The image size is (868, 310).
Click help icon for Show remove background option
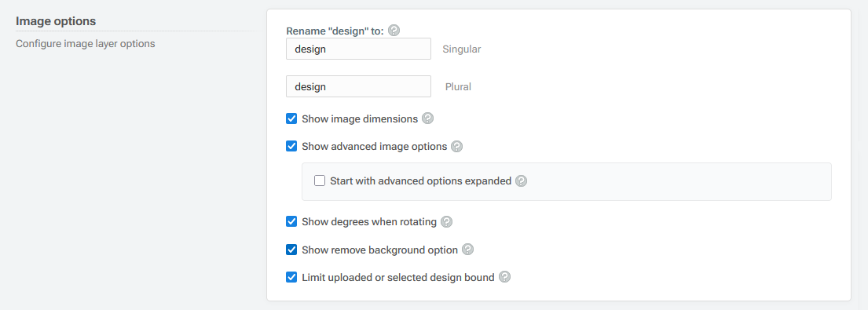pyautogui.click(x=467, y=250)
